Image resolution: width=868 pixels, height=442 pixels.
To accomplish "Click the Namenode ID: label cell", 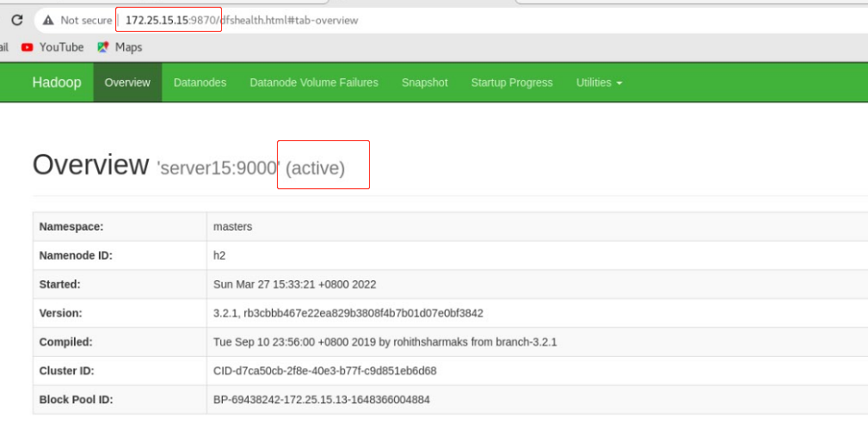I will pos(120,255).
